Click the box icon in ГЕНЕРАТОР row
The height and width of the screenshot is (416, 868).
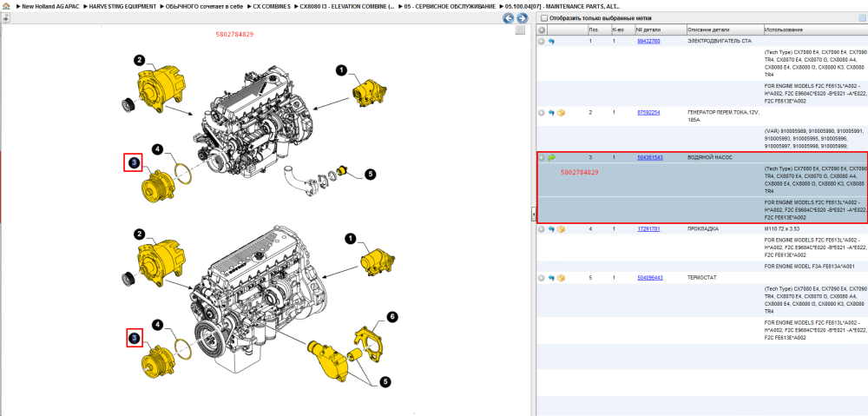[562, 112]
